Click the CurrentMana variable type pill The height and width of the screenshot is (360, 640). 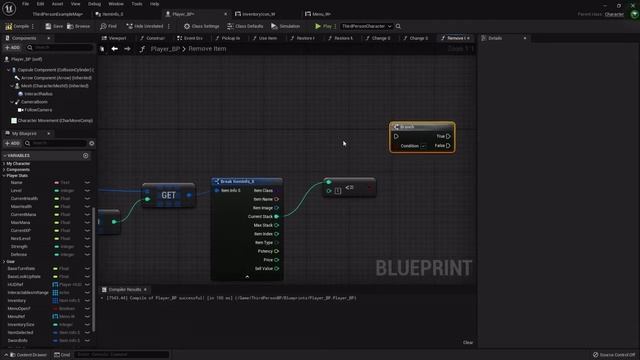click(56, 214)
